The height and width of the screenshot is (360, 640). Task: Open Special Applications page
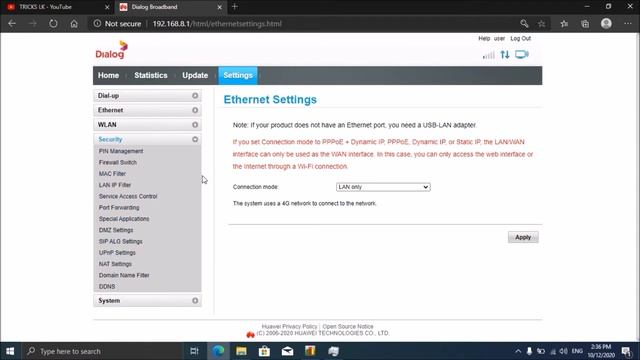[x=124, y=219]
